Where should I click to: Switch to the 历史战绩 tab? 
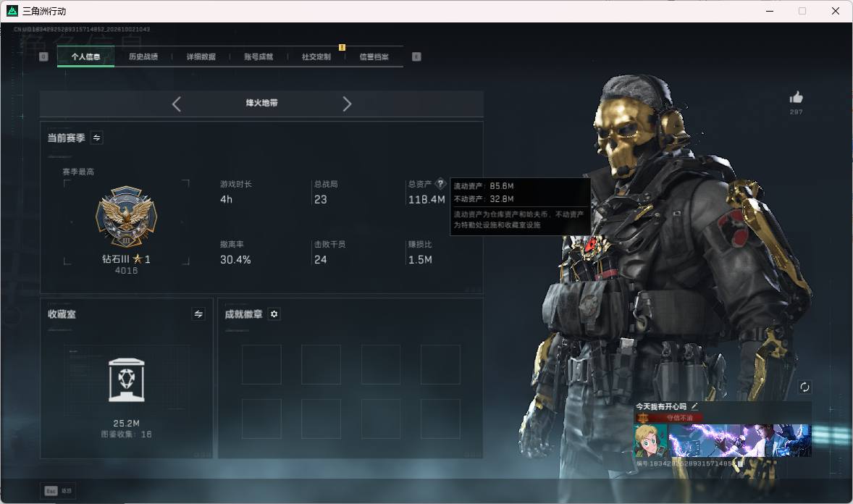143,56
